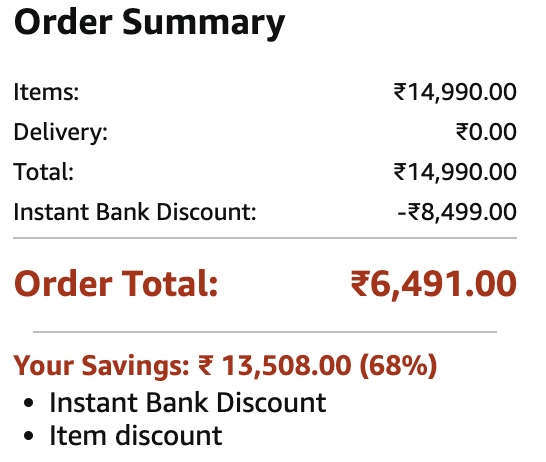This screenshot has height=462, width=546.
Task: Select the Items price ₹14,990.00
Action: coord(455,93)
